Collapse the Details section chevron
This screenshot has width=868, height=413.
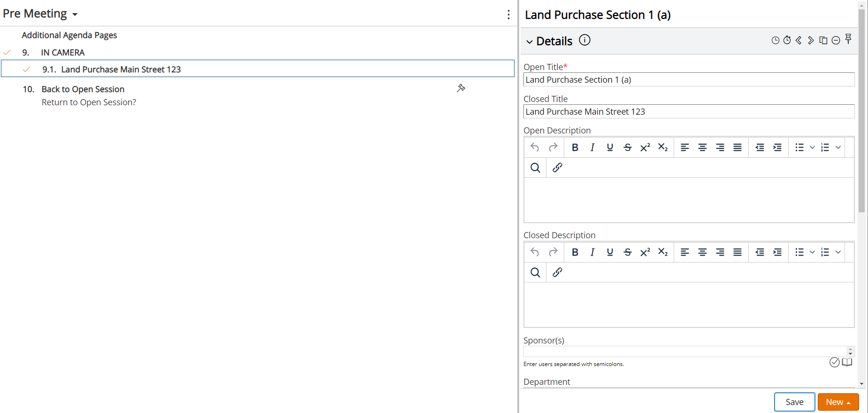(530, 42)
